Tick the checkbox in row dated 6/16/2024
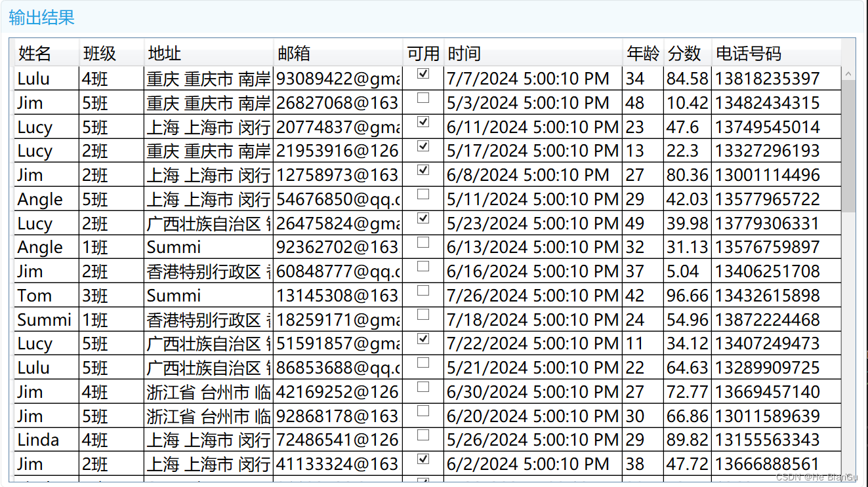The width and height of the screenshot is (868, 487). click(423, 267)
